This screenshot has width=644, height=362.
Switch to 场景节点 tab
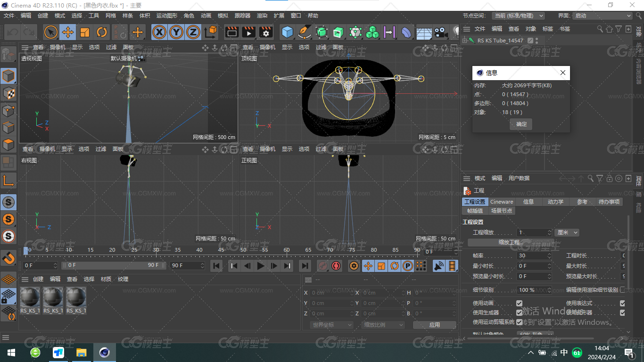pos(501,211)
